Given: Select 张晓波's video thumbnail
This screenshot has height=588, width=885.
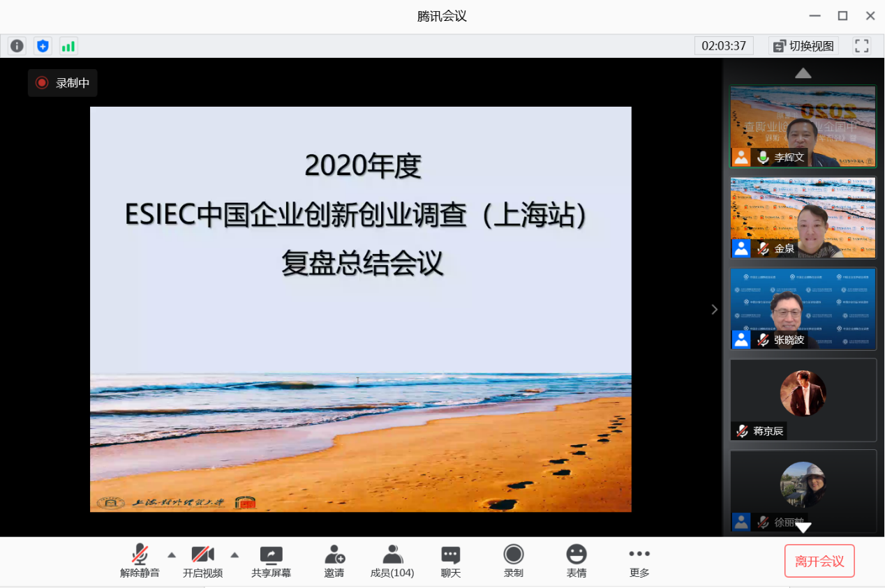Looking at the screenshot, I should point(803,308).
